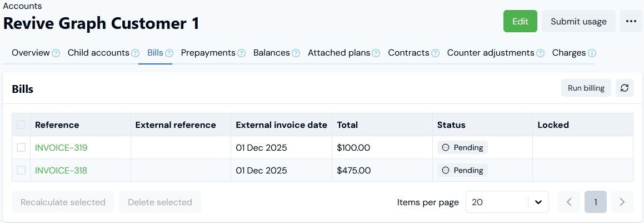
Task: Click help icon beside Counter adjustments
Action: 540,53
